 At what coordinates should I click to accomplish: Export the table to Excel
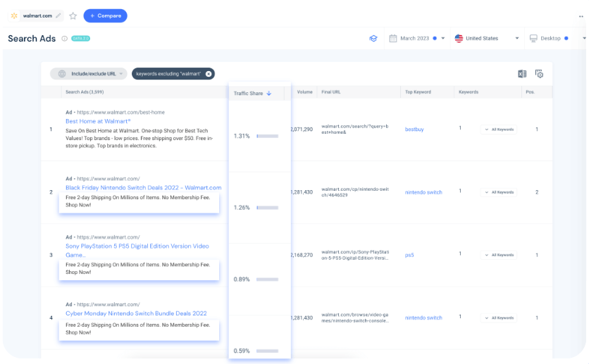(522, 74)
